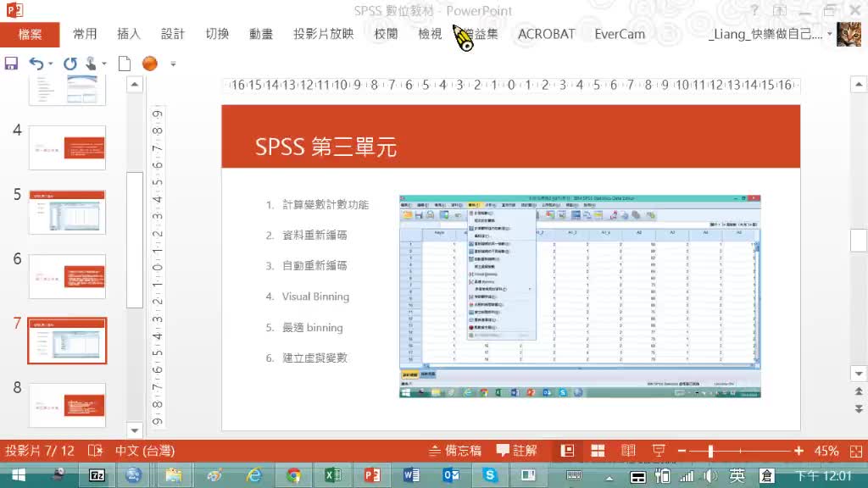Screen dimensions: 868x488
Task: Click the slide panel scrollbar down arrow
Action: point(135,430)
